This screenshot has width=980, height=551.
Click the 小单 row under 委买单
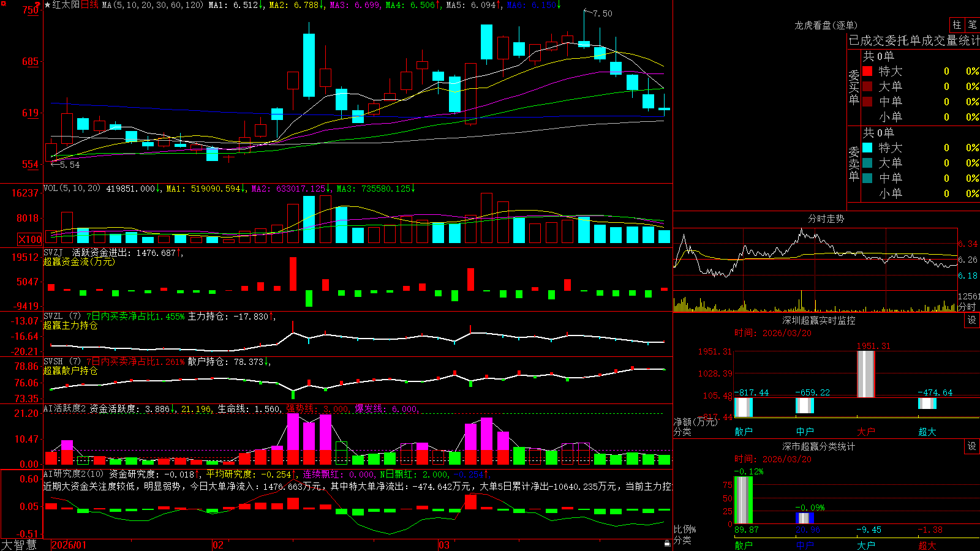pyautogui.click(x=920, y=117)
